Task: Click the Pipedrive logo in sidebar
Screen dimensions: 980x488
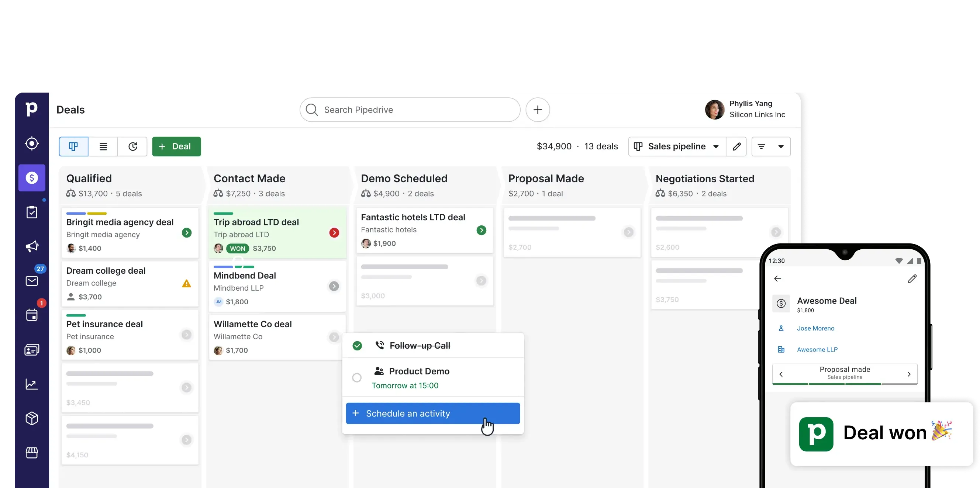Action: (32, 110)
